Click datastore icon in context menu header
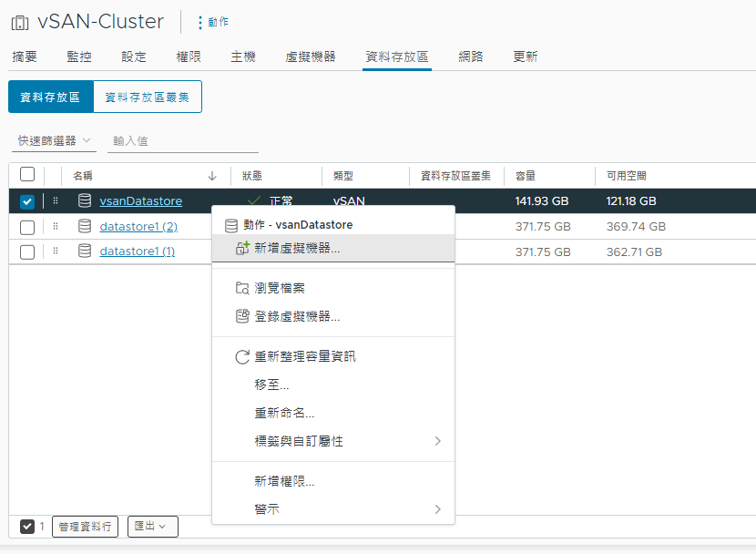The height and width of the screenshot is (554, 756). [x=231, y=225]
